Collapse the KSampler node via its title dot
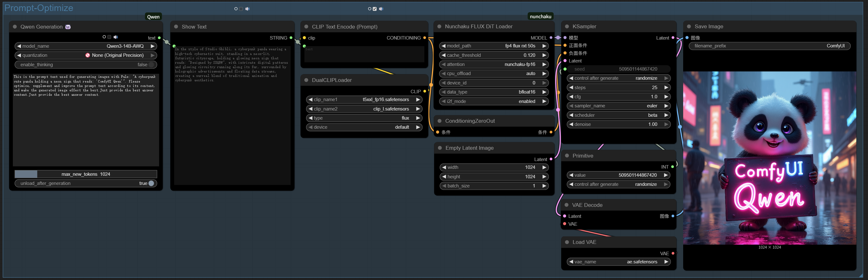Viewport: 868px width, 280px height. tap(567, 26)
